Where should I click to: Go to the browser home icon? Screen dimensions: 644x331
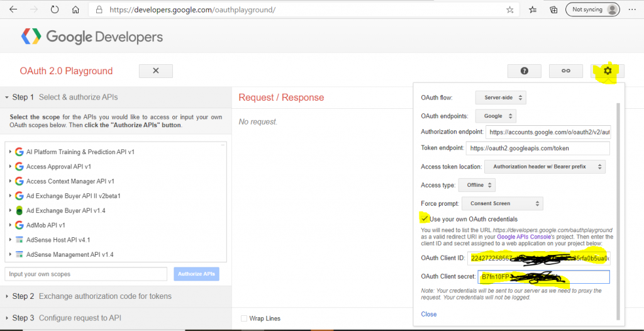75,10
